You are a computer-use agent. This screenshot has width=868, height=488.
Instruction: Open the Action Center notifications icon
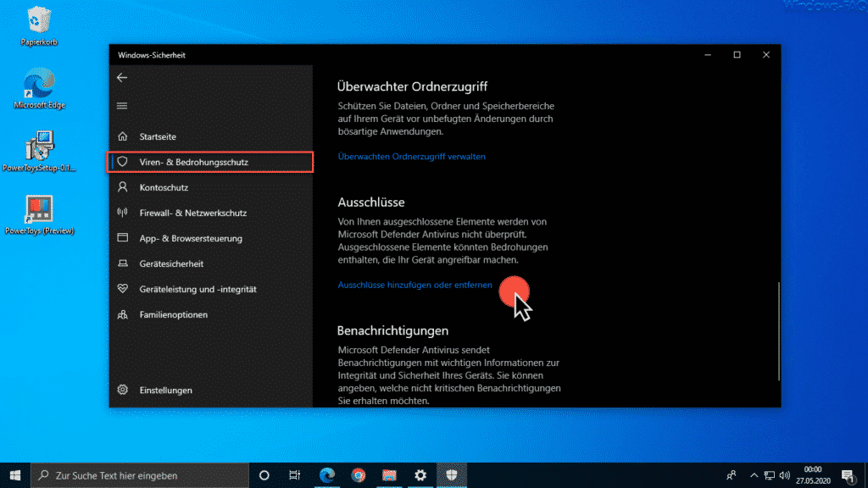coord(848,475)
